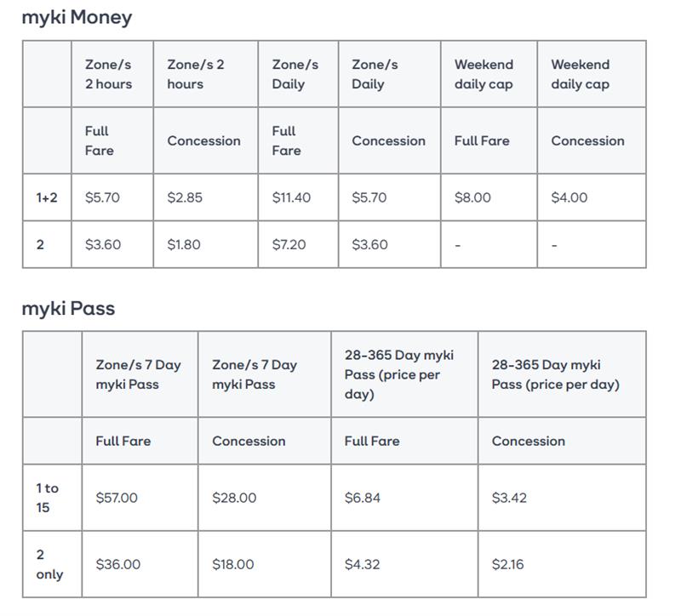Image resolution: width=681 pixels, height=616 pixels.
Task: Click the $36.00 Zone 2 only pass price
Action: (118, 564)
